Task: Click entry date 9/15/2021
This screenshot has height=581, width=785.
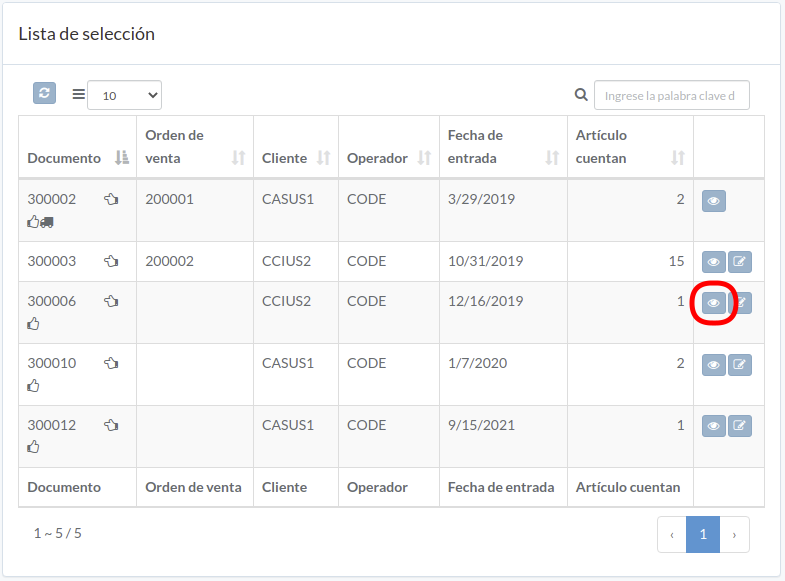Action: coord(481,425)
